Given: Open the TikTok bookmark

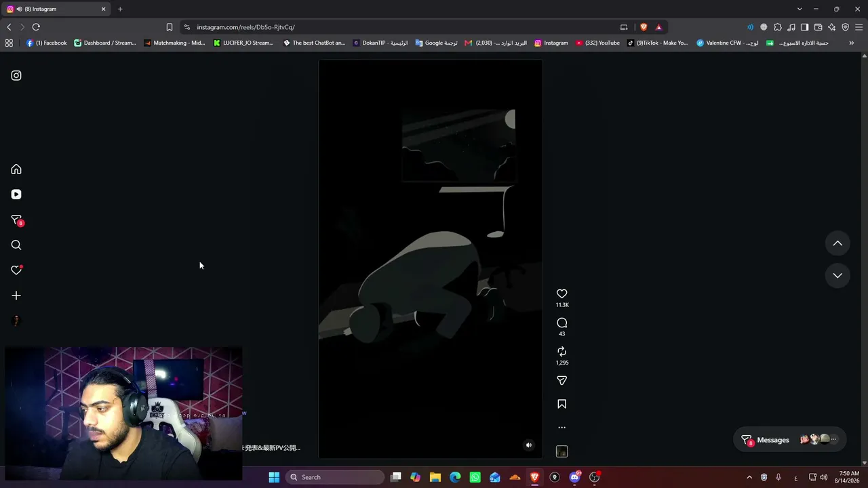Looking at the screenshot, I should coord(657,43).
